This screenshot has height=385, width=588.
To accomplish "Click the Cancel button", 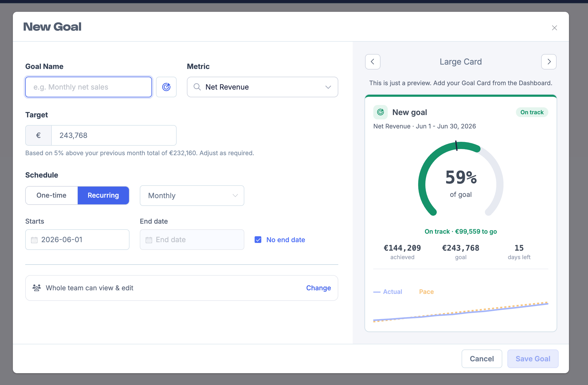I will (482, 358).
